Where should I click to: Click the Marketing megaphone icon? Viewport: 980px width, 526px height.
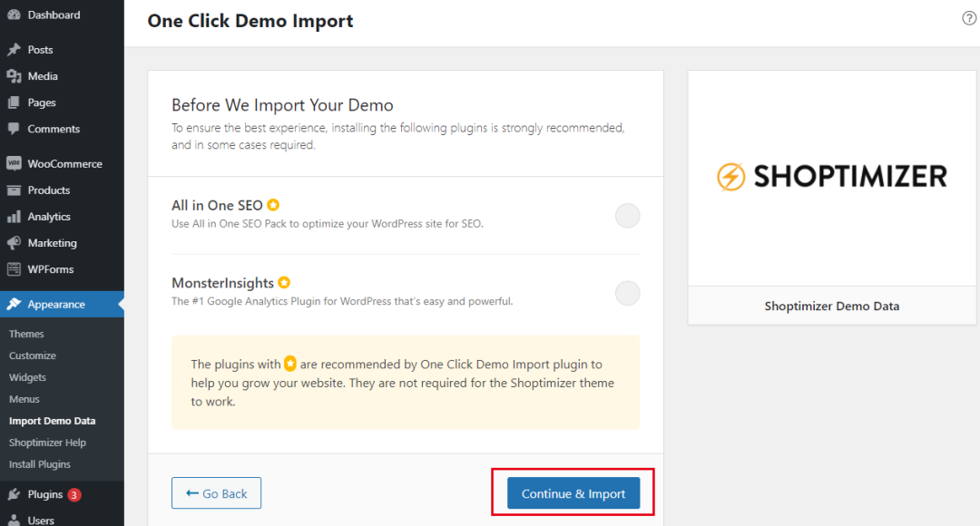(14, 243)
